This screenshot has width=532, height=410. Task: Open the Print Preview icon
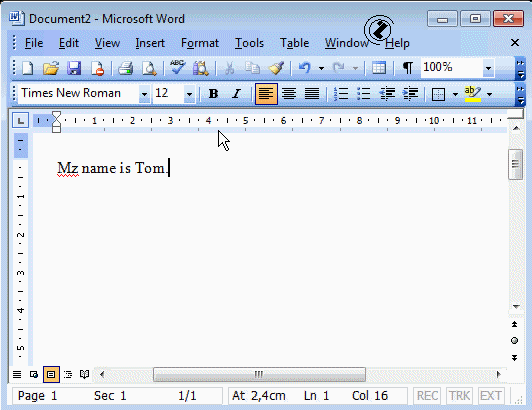[149, 68]
